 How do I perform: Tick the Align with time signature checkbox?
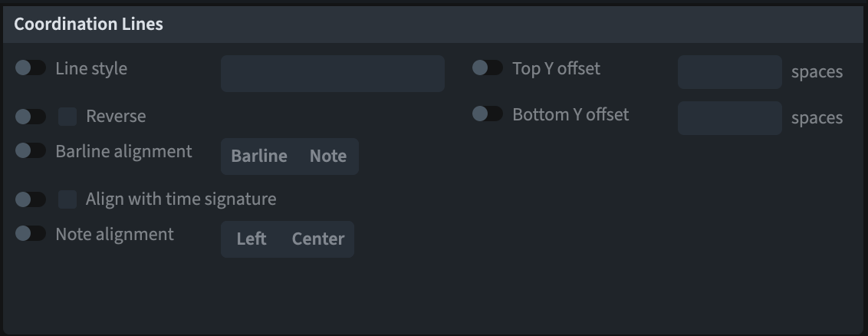(67, 199)
